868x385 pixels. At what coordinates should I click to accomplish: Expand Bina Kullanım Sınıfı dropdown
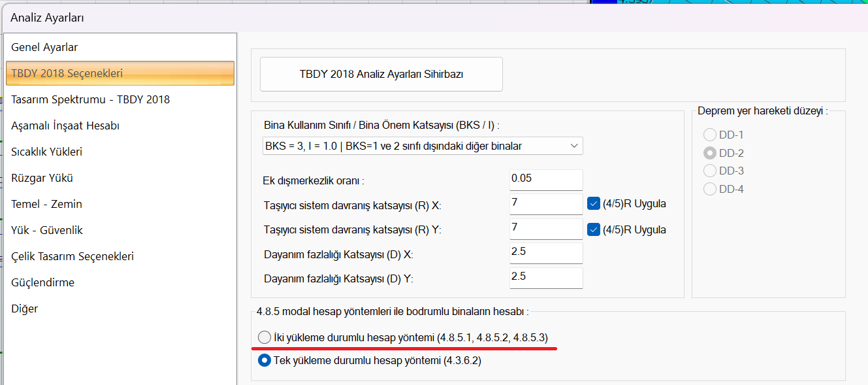pyautogui.click(x=423, y=146)
